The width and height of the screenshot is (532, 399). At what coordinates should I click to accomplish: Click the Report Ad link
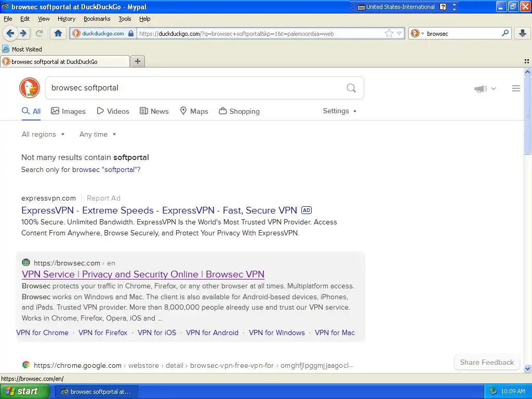[x=103, y=198]
